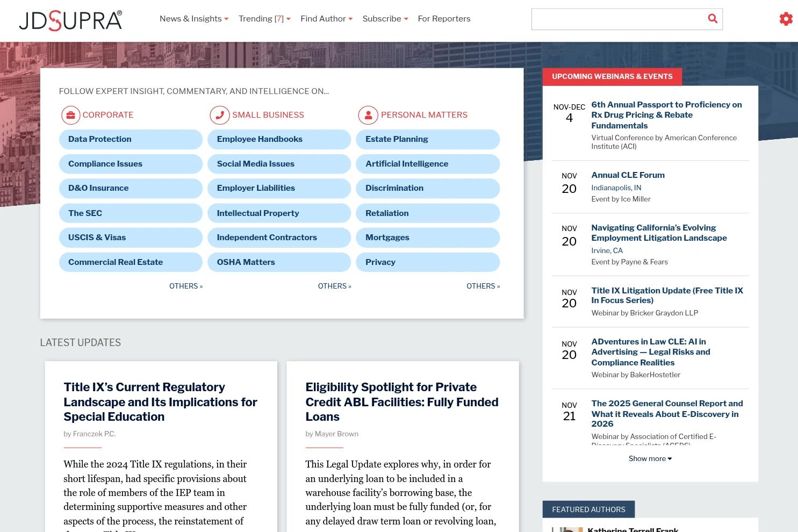
Task: Go to For Reporters page
Action: 444,19
